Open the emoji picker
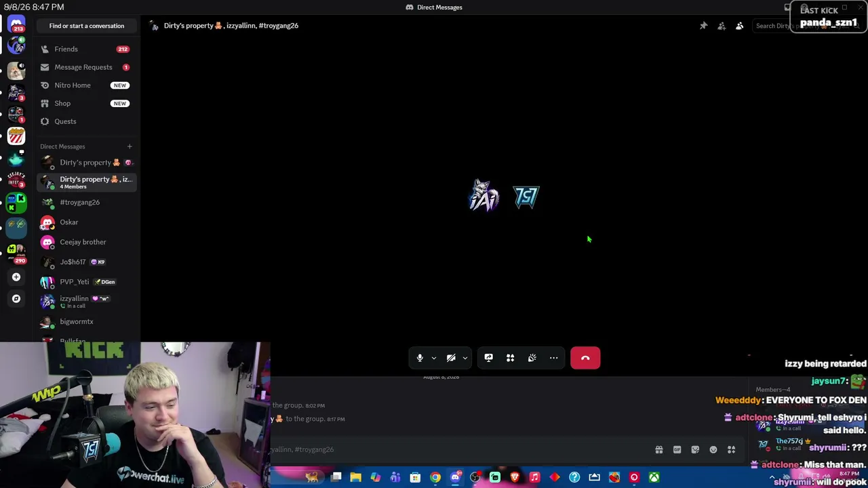Viewport: 868px width, 488px height. 713,449
